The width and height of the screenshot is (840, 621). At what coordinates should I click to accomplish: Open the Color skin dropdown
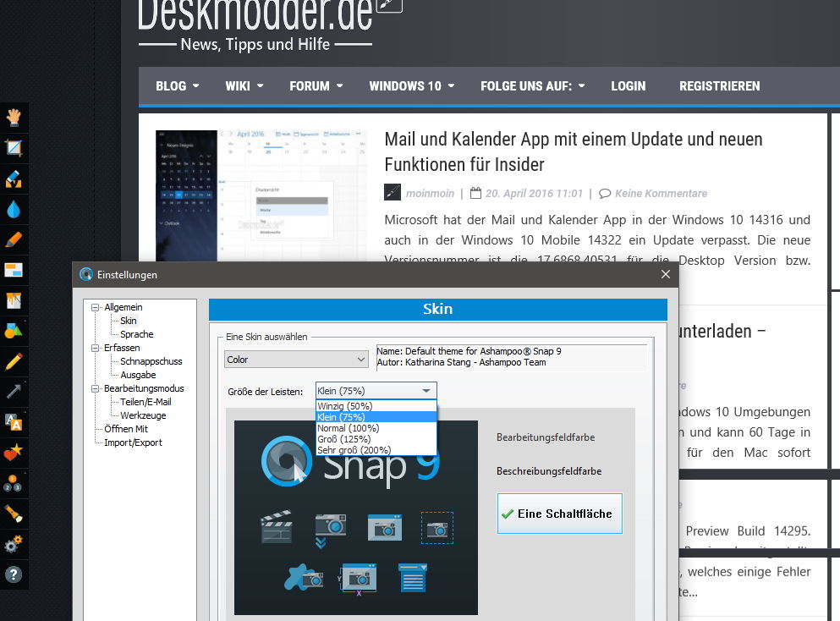296,360
